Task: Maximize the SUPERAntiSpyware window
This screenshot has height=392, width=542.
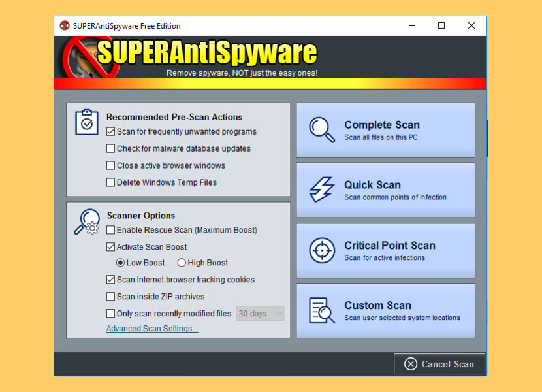Action: 441,25
